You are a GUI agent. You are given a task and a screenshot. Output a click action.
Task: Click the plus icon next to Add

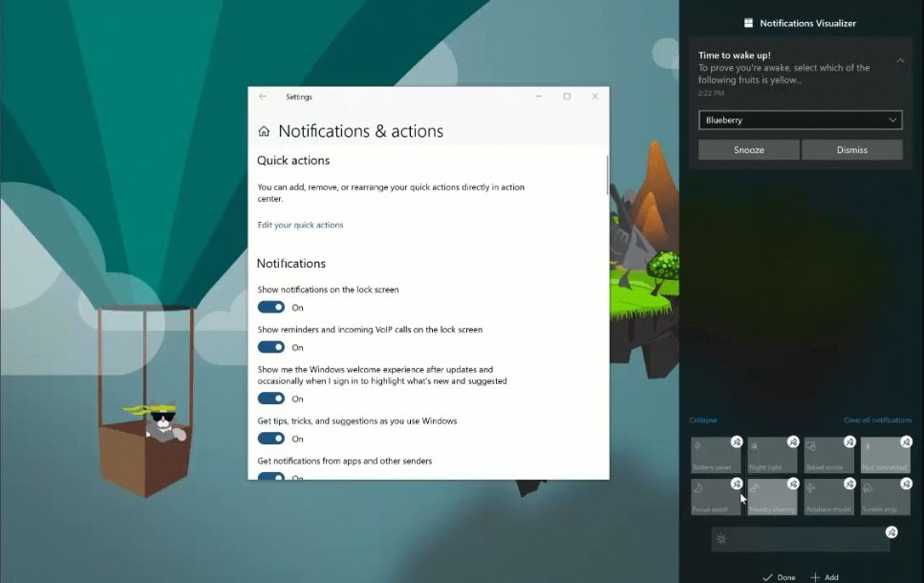pos(815,577)
